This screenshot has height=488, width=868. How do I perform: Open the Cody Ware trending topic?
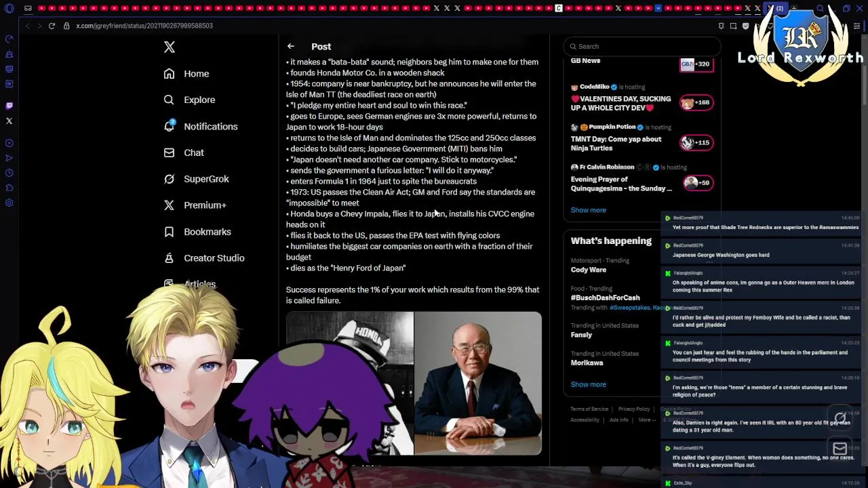point(589,270)
